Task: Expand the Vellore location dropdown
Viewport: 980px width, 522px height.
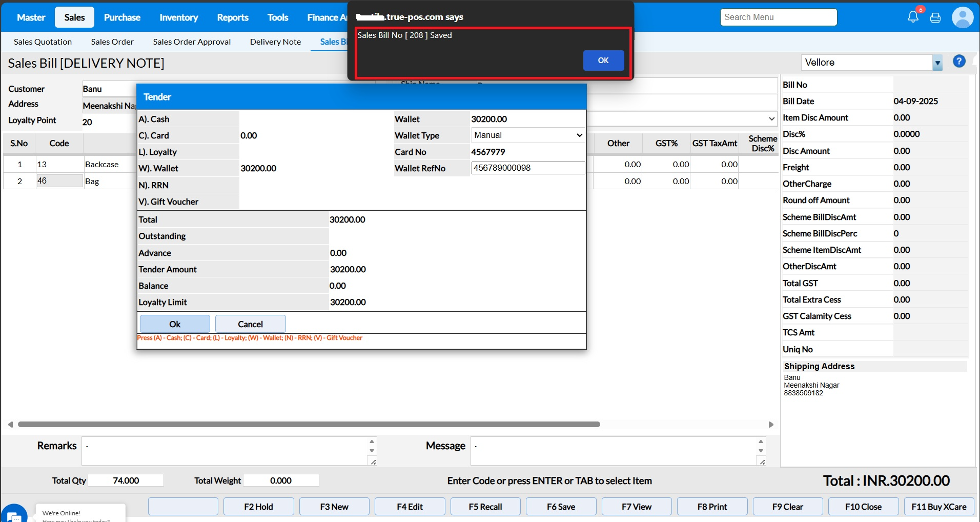Action: (x=937, y=63)
